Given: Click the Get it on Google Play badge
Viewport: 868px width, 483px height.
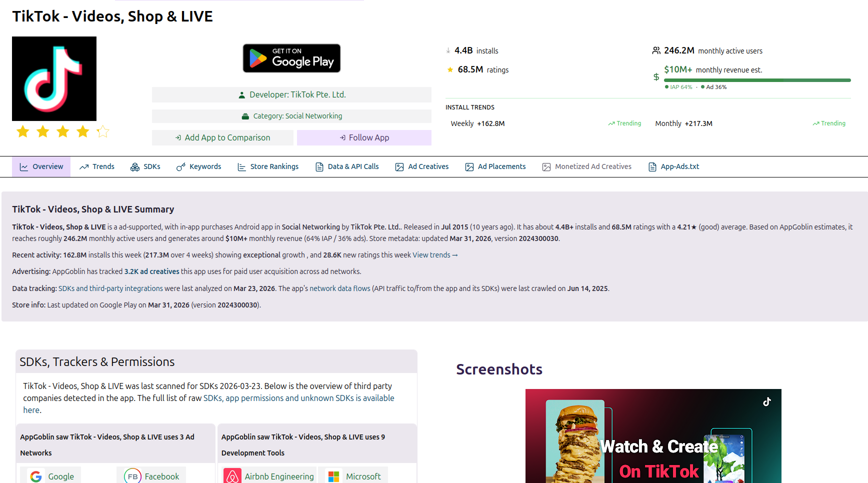Looking at the screenshot, I should tap(291, 58).
